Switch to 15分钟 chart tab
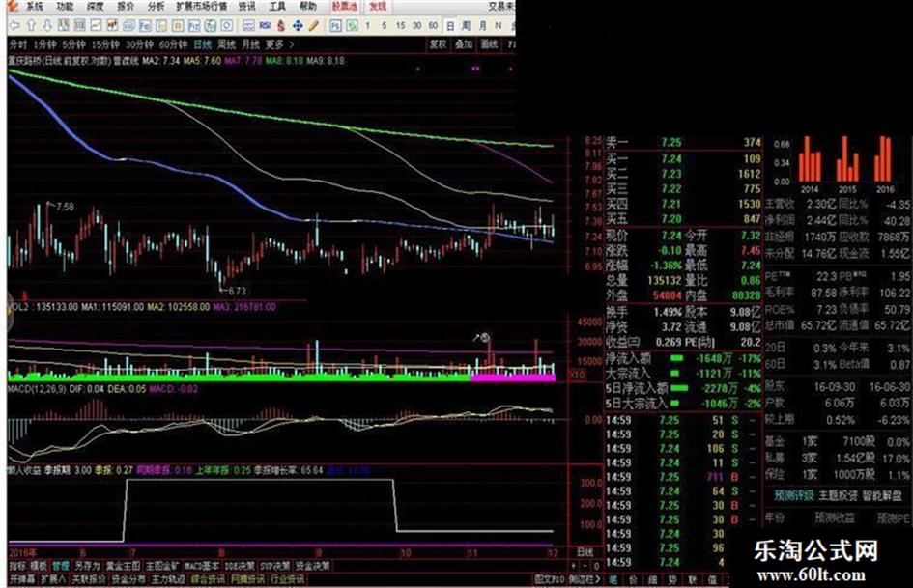 [x=106, y=44]
